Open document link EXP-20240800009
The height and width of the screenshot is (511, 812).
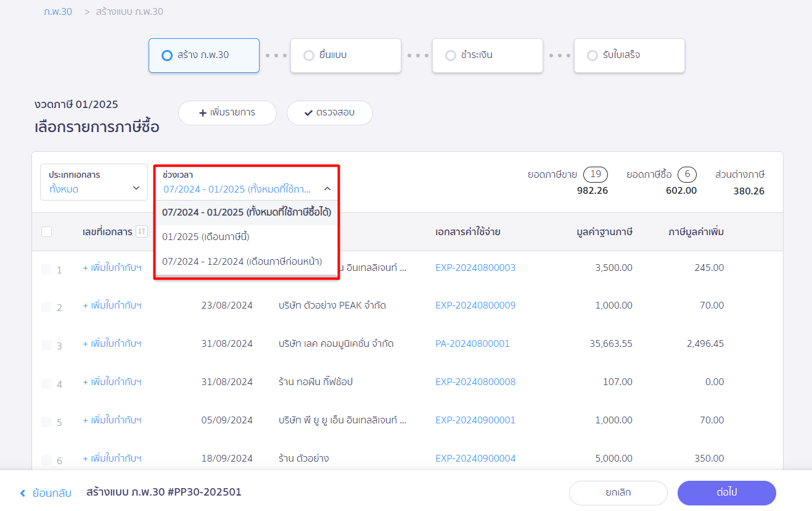coord(475,305)
